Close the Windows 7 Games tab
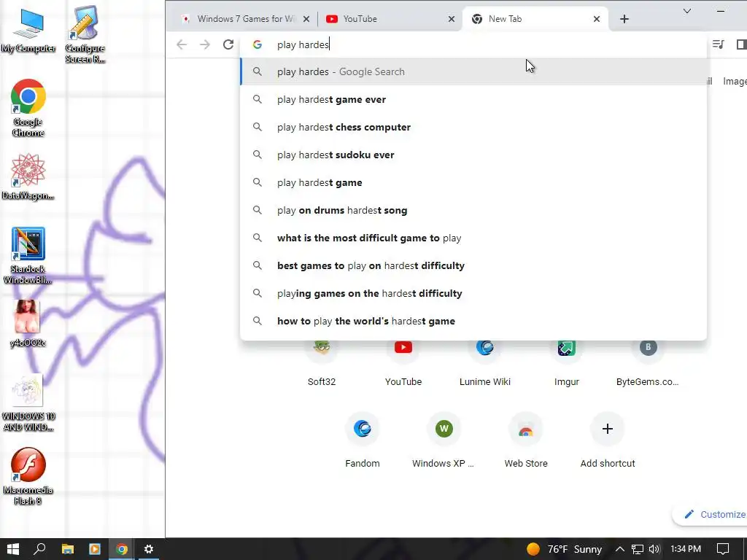The width and height of the screenshot is (747, 560). 306,19
